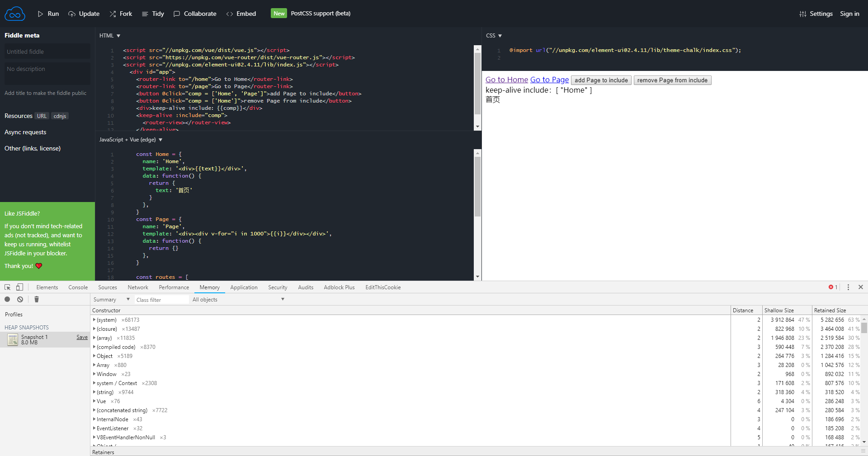The width and height of the screenshot is (868, 456).
Task: Click the trash delete profile icon
Action: click(x=37, y=299)
